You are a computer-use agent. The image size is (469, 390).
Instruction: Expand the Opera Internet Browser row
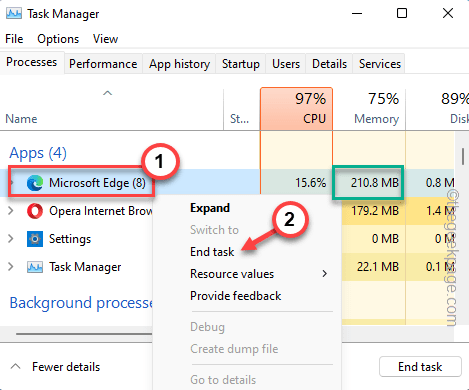[x=11, y=211]
